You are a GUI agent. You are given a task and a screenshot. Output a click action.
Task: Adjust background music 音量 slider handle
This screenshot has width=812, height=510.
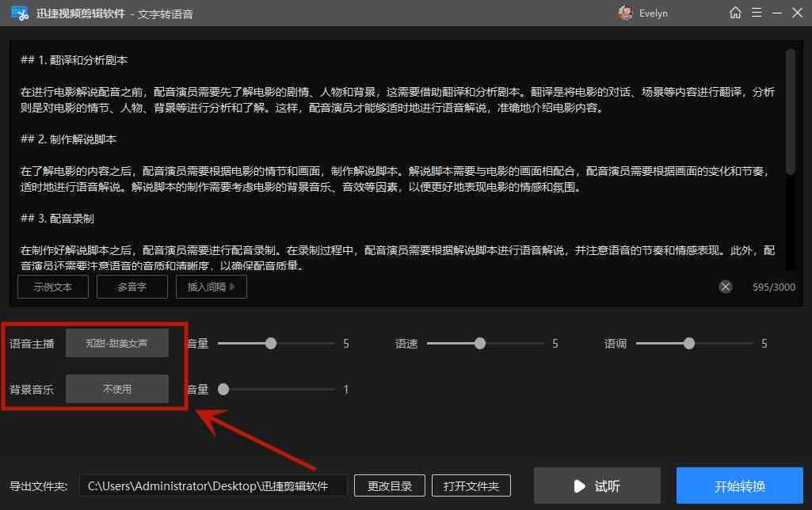(223, 390)
